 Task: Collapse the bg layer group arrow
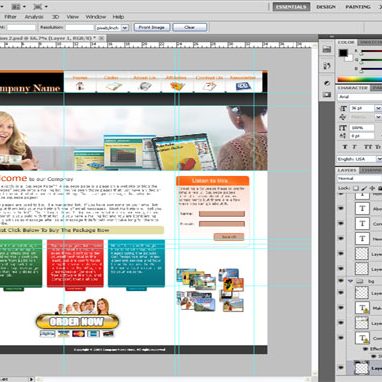click(x=350, y=281)
